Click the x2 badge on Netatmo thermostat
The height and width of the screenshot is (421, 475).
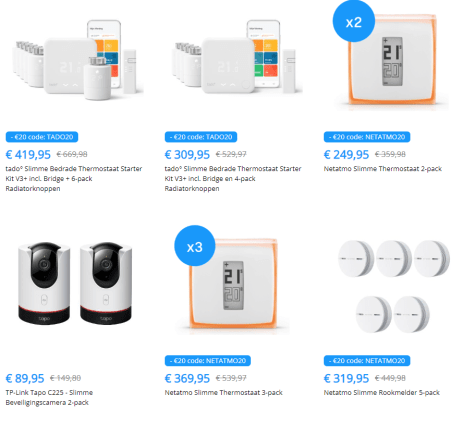click(x=354, y=21)
